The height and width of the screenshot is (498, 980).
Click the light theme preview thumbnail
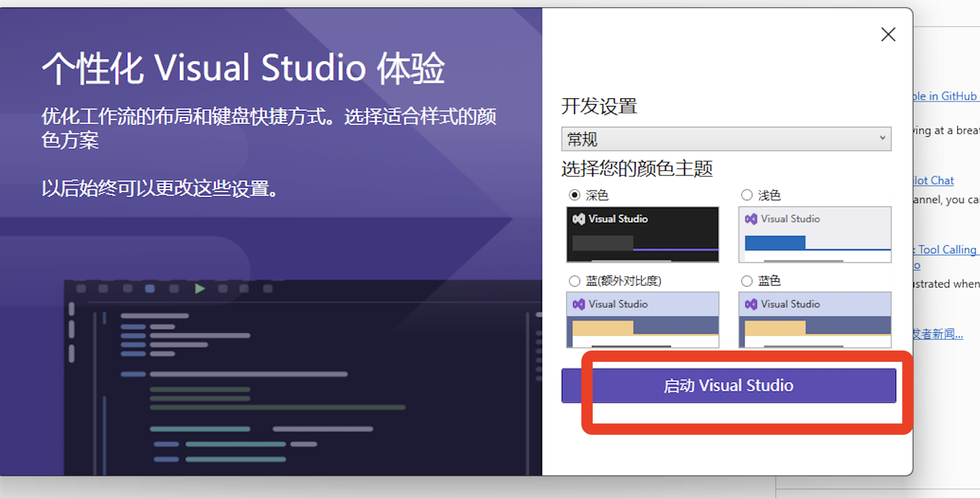815,235
